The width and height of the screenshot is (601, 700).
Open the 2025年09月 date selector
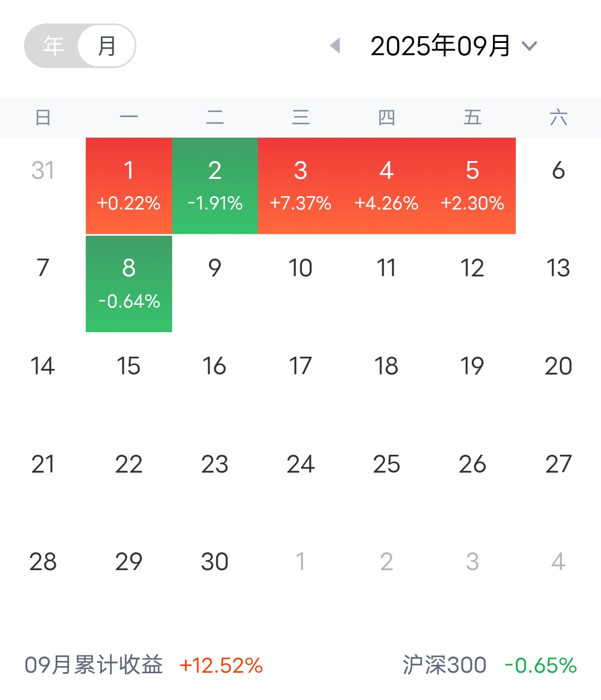click(x=441, y=46)
